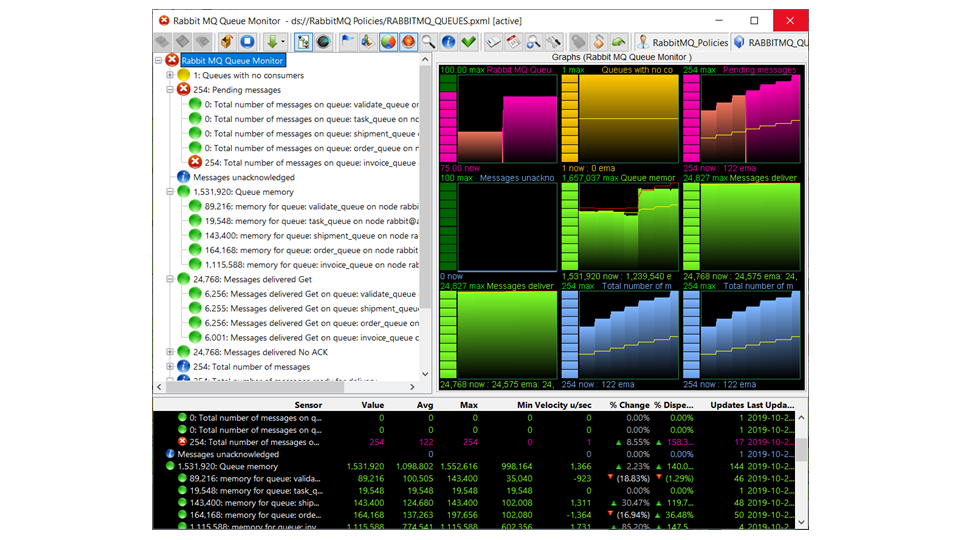Collapse the 254: Pending messages node
960x540 pixels.
click(x=170, y=89)
